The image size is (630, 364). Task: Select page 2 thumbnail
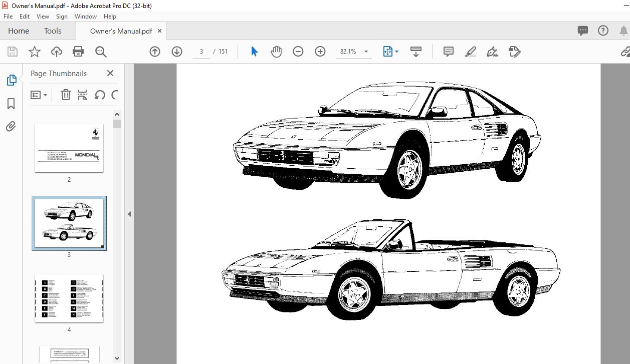coord(69,148)
